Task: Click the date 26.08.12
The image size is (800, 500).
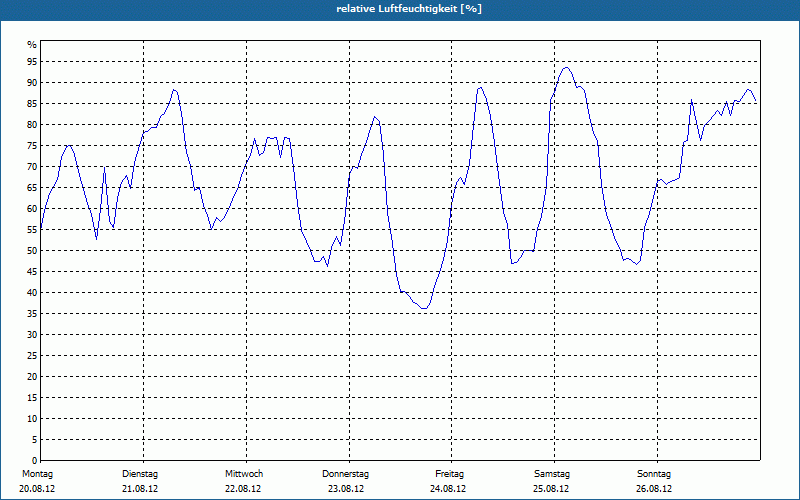Action: tap(654, 489)
